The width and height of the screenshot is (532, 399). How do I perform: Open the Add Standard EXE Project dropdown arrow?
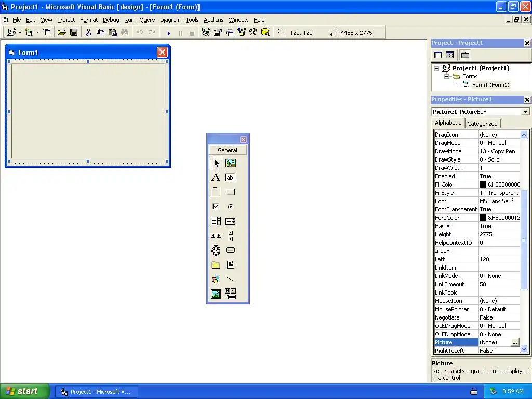[x=20, y=33]
